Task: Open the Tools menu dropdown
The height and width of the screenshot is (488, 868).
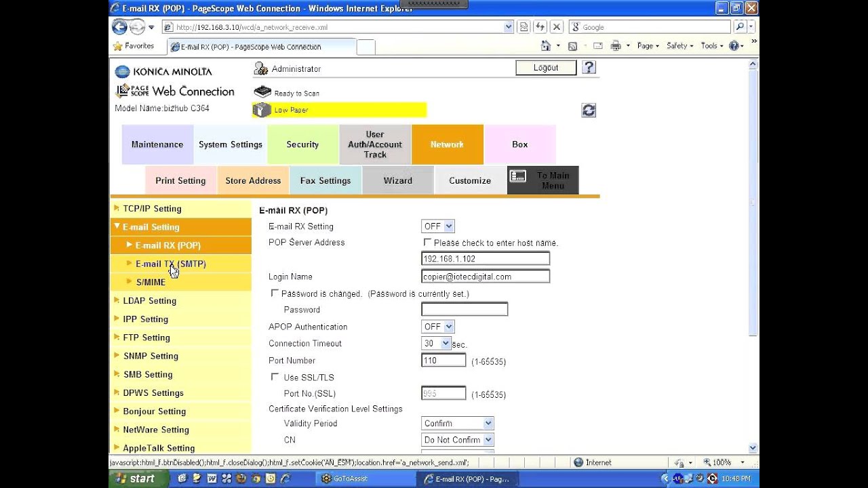Action: [x=712, y=46]
